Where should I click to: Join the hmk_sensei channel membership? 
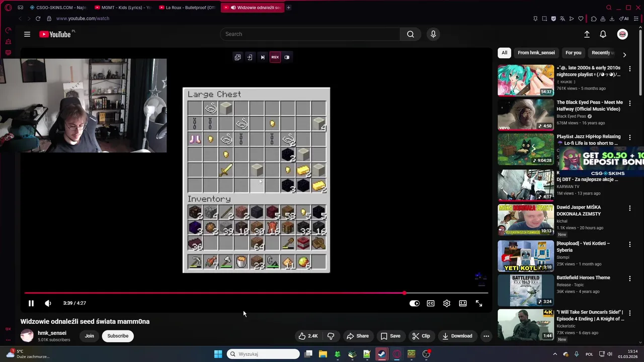[89, 336]
